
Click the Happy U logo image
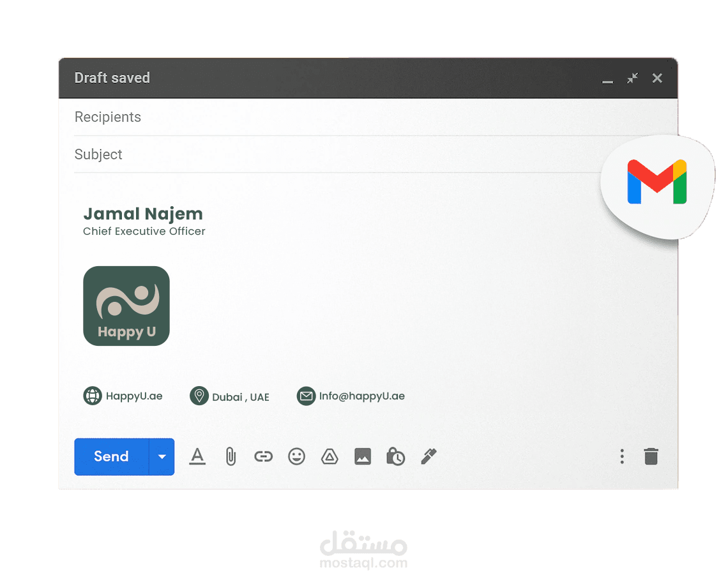[x=126, y=306]
